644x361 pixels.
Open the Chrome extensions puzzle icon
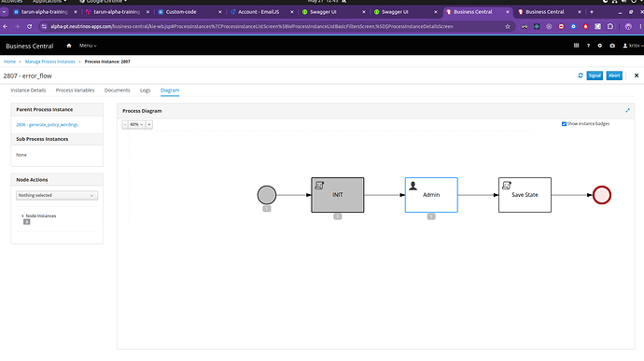tap(610, 26)
